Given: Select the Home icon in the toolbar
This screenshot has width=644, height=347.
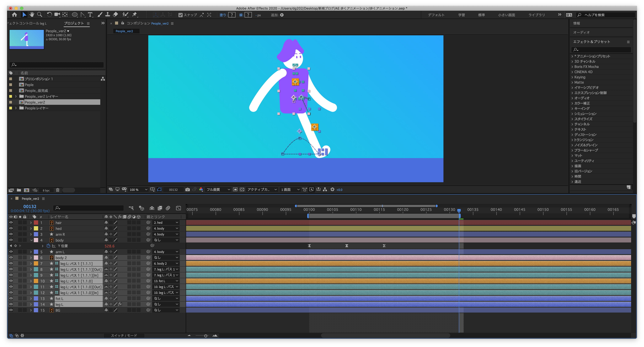Looking at the screenshot, I should pos(14,15).
